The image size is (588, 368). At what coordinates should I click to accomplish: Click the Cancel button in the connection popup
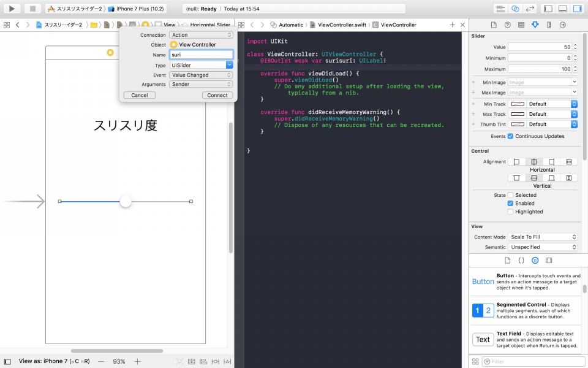click(140, 96)
